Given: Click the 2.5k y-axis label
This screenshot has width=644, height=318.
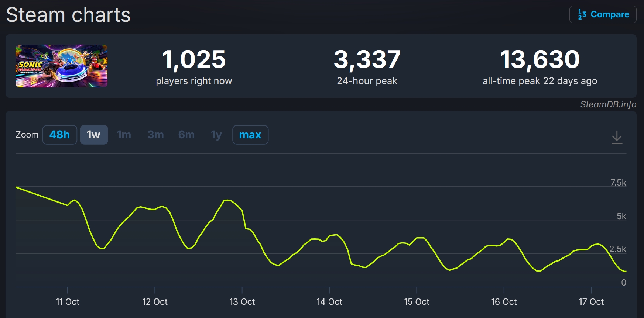Looking at the screenshot, I should [x=618, y=249].
